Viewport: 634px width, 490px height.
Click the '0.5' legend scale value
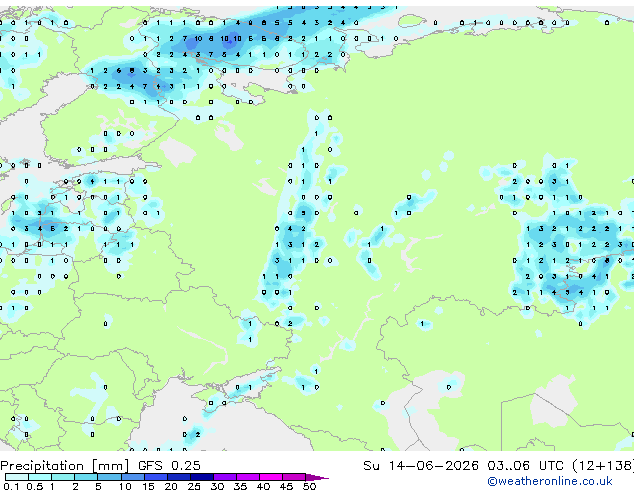(35, 486)
